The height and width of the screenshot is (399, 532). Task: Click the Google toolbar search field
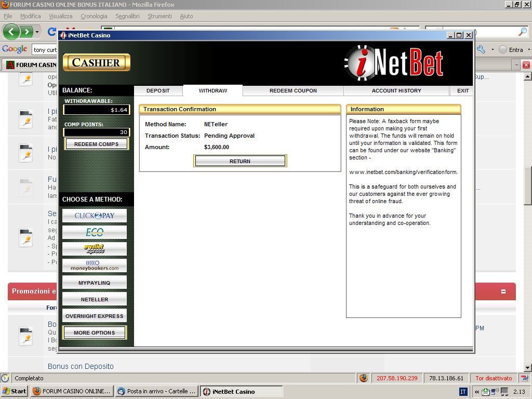[45, 50]
